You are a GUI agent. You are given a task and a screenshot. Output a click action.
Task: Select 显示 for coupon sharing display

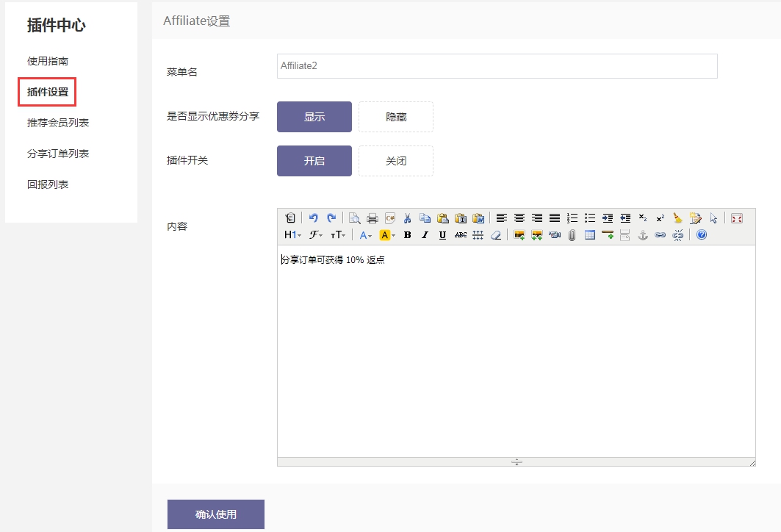click(314, 117)
